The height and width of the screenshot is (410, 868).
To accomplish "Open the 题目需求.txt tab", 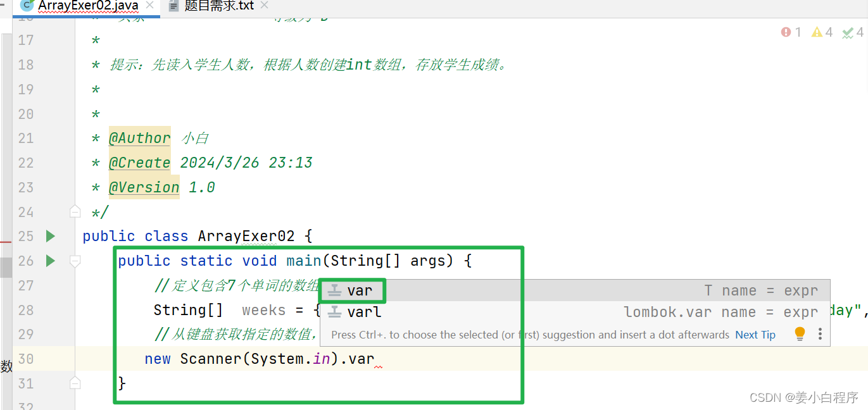I will (x=219, y=6).
